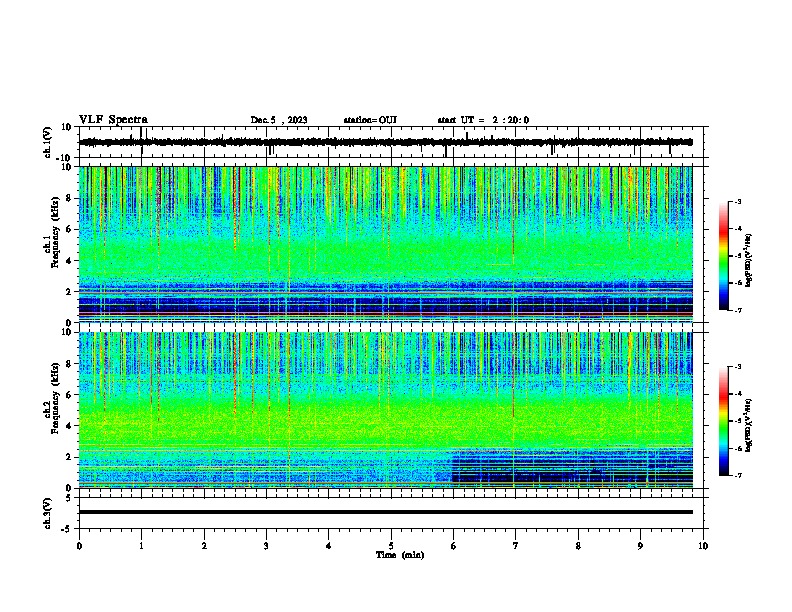Pick the ch.1 spectrogram color bar

point(723,256)
